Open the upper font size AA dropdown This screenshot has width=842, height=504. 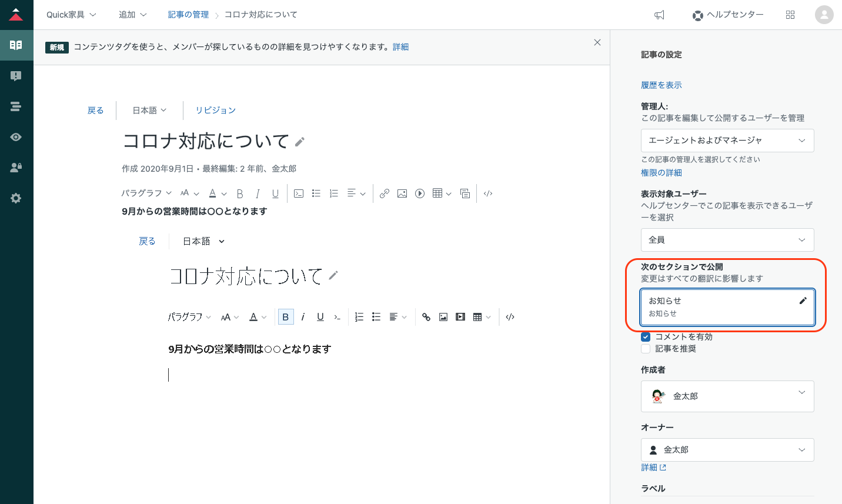point(190,193)
